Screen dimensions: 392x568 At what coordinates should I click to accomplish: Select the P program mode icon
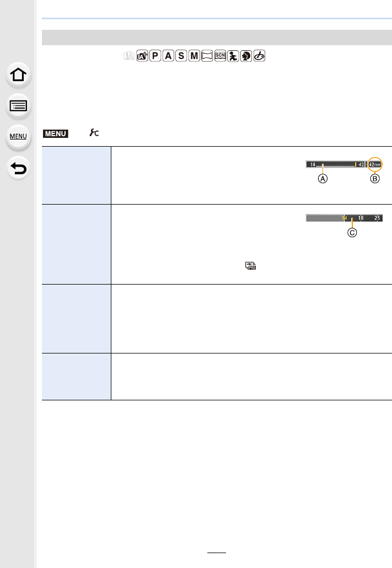(154, 57)
